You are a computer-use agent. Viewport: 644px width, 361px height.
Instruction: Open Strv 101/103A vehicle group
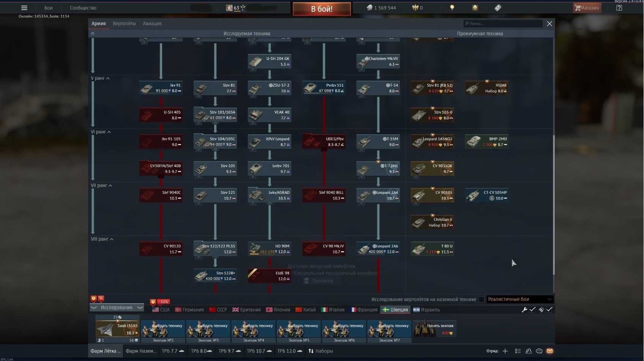pyautogui.click(x=215, y=115)
